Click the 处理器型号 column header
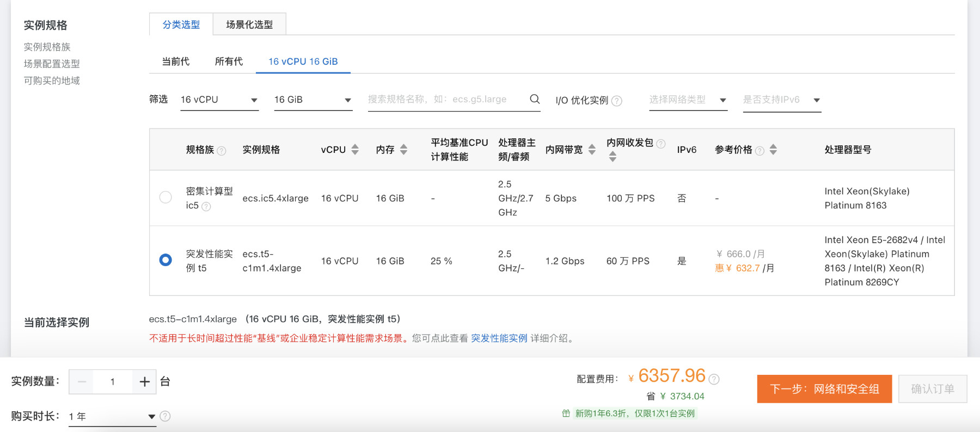Viewport: 980px width, 432px height. click(x=848, y=150)
